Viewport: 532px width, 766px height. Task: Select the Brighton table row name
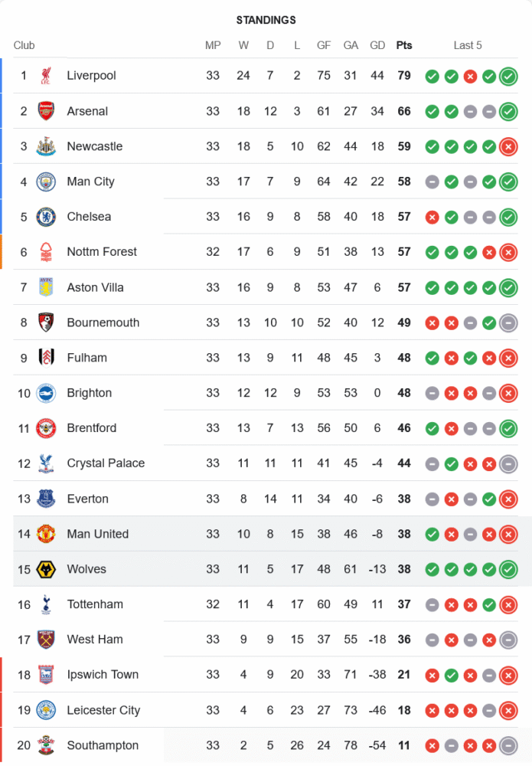[x=89, y=393]
